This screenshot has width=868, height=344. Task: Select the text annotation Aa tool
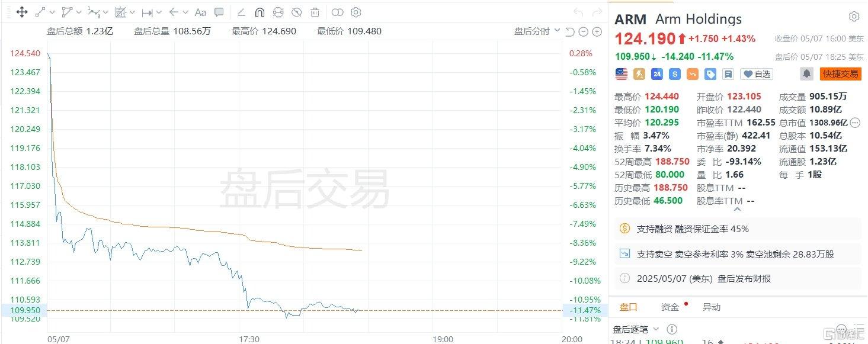[x=201, y=12]
